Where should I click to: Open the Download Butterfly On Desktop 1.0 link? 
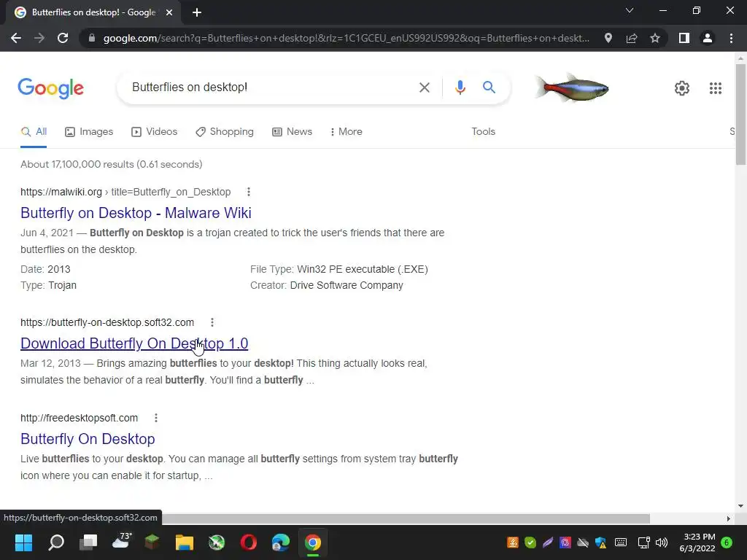tap(134, 343)
